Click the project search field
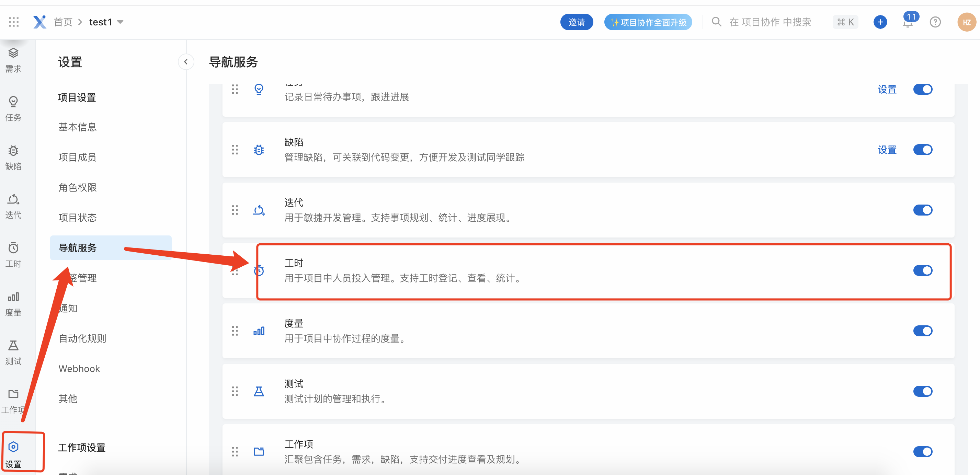 (x=770, y=22)
